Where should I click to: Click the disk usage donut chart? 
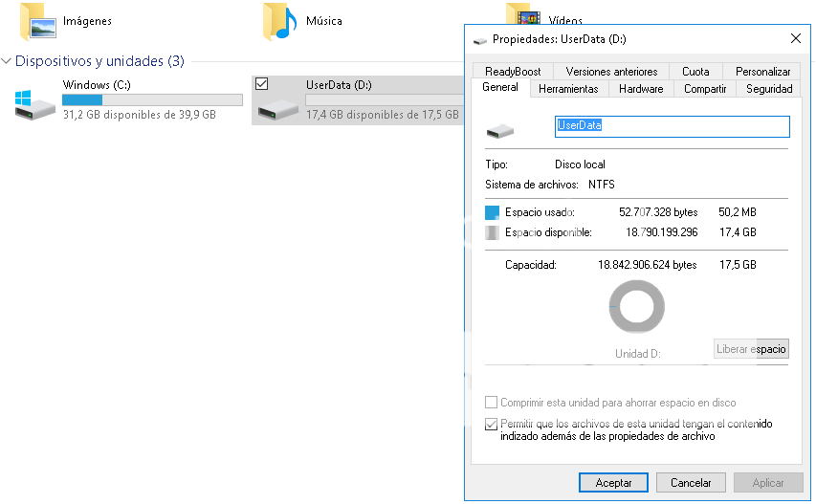click(636, 307)
